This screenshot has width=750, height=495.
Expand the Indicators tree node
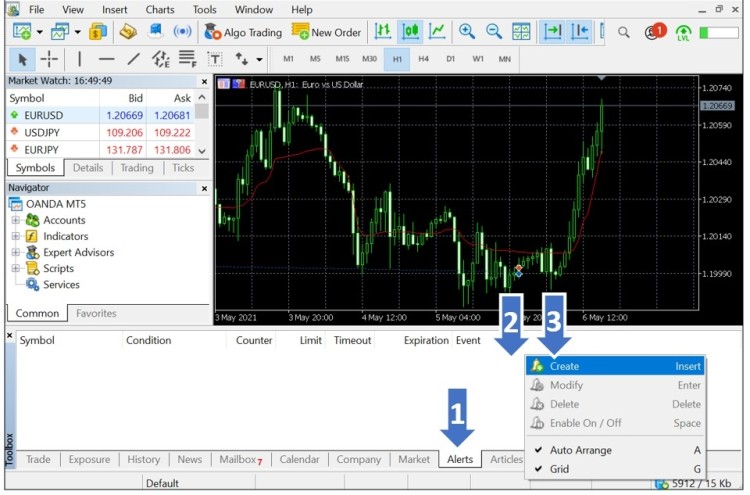point(16,236)
